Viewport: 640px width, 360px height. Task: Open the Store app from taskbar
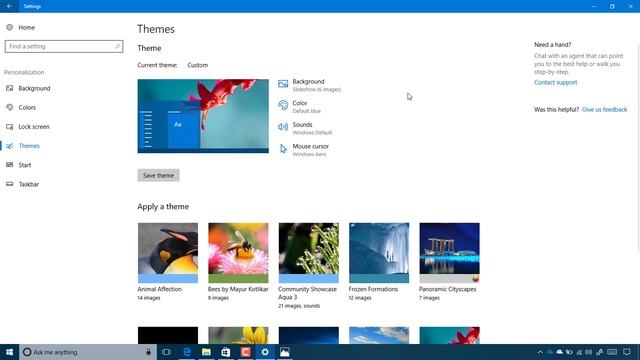click(x=226, y=352)
